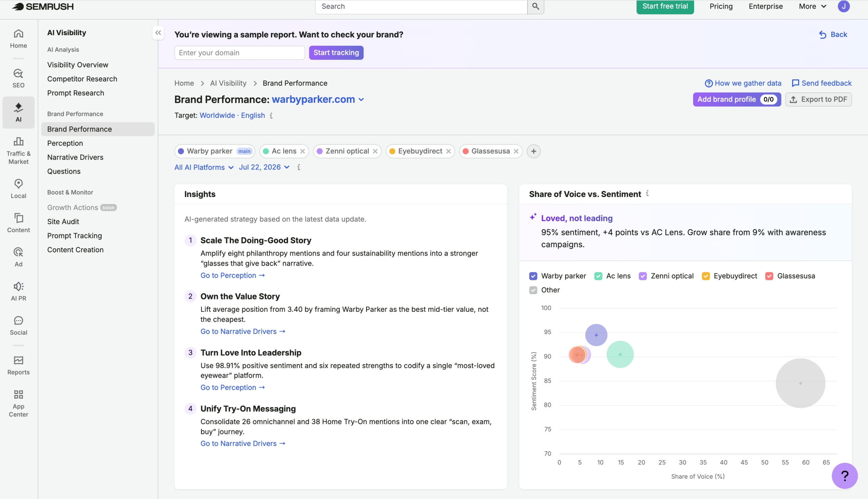Open Prompt Tracking in sidebar
The height and width of the screenshot is (499, 868).
(x=75, y=236)
